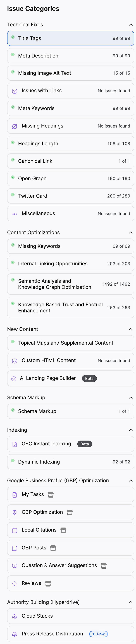The image size is (136, 644).
Task: Collapse the Content Optimizations section
Action: [130, 232]
